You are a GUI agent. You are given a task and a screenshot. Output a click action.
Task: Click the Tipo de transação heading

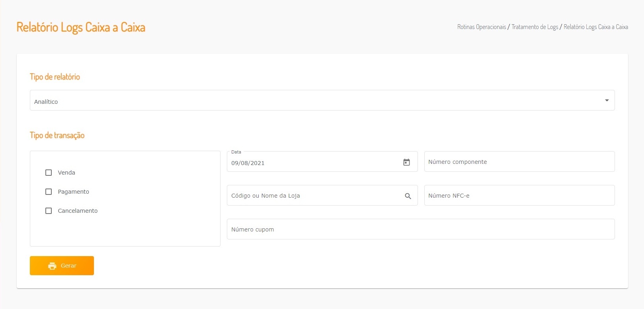point(57,135)
